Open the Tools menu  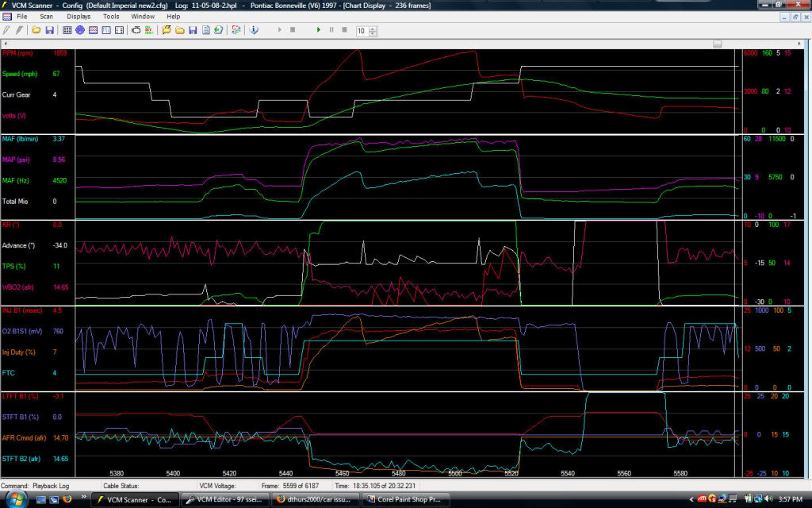click(111, 17)
